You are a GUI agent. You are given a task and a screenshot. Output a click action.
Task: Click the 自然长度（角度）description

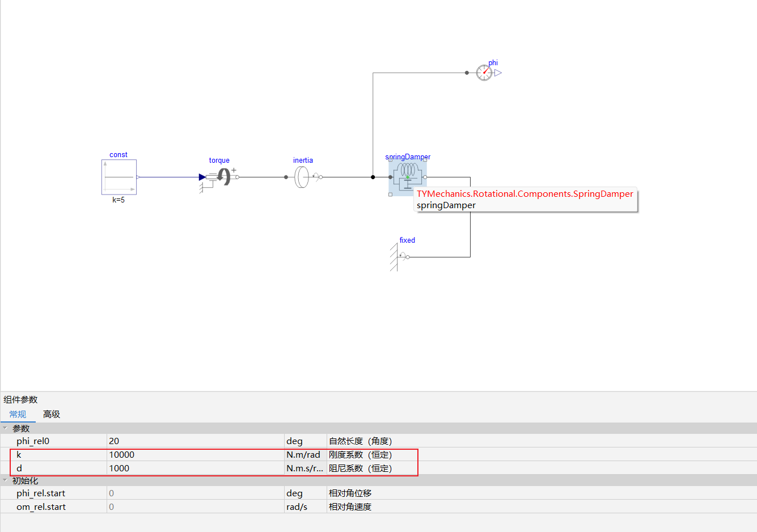point(360,441)
